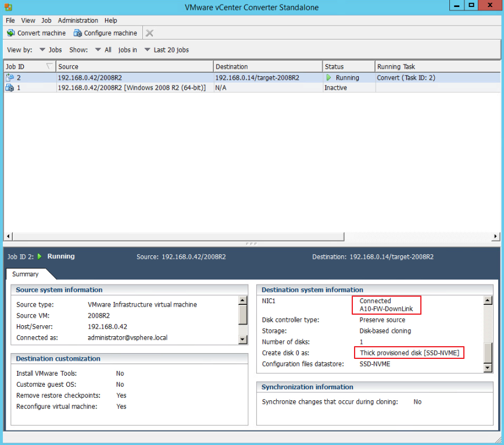Click the Destination column header
Screen dimensions: 504x445
[x=268, y=66]
